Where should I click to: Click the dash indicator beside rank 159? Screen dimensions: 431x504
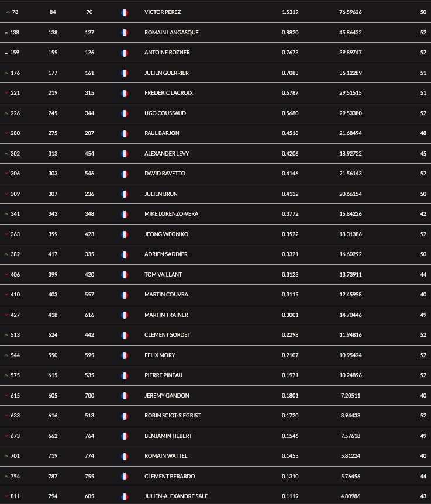pyautogui.click(x=6, y=53)
